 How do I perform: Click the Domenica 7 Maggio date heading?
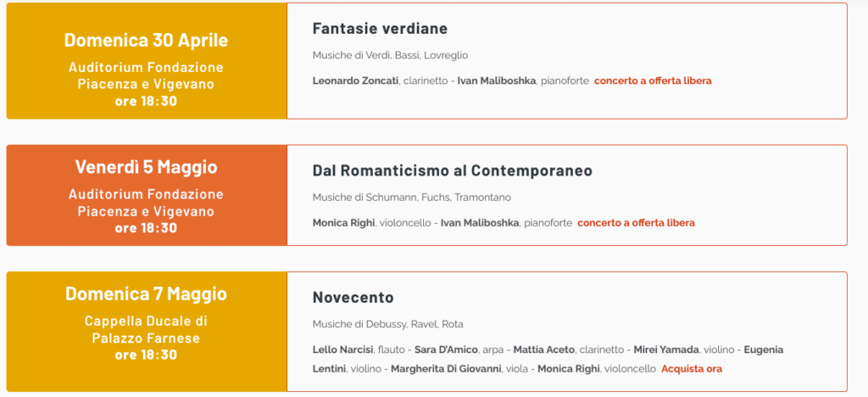(146, 294)
